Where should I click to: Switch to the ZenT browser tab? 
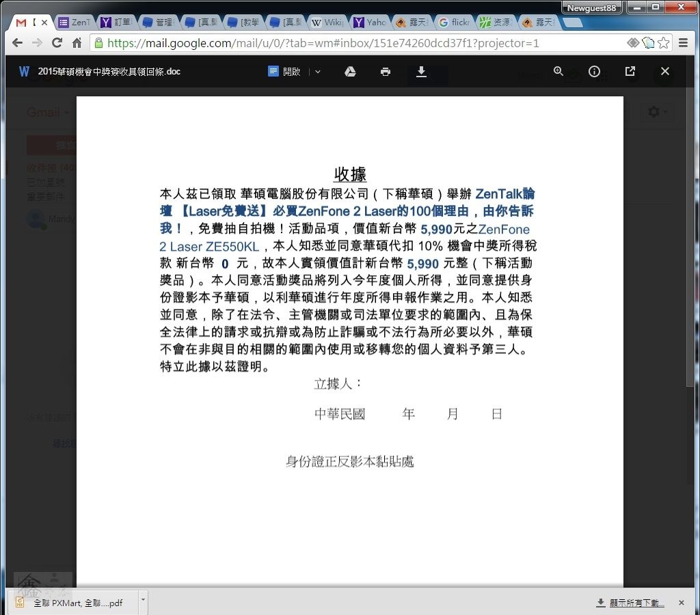(x=75, y=23)
